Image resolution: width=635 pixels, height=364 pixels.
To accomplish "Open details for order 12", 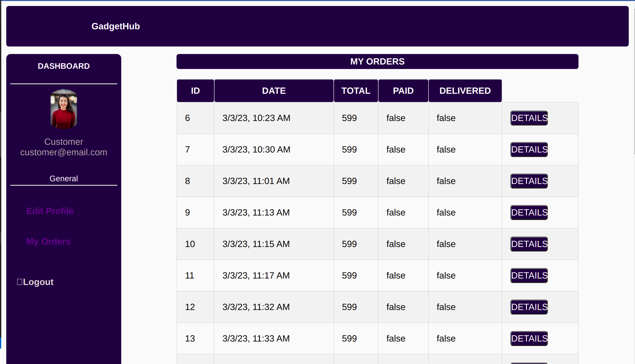I will click(x=529, y=307).
